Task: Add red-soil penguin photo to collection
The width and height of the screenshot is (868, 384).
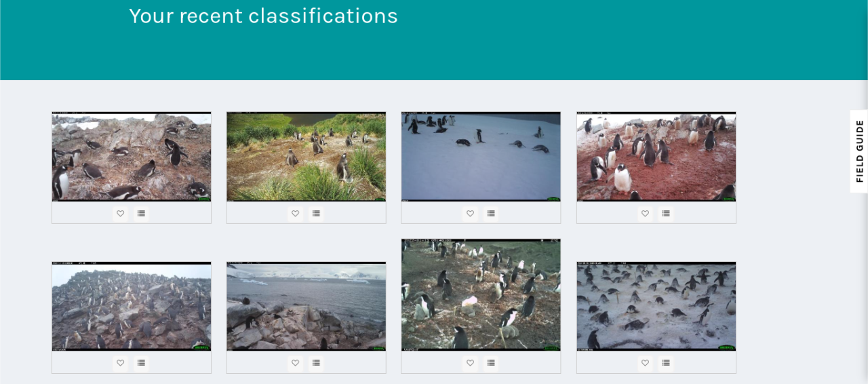Action: point(666,213)
